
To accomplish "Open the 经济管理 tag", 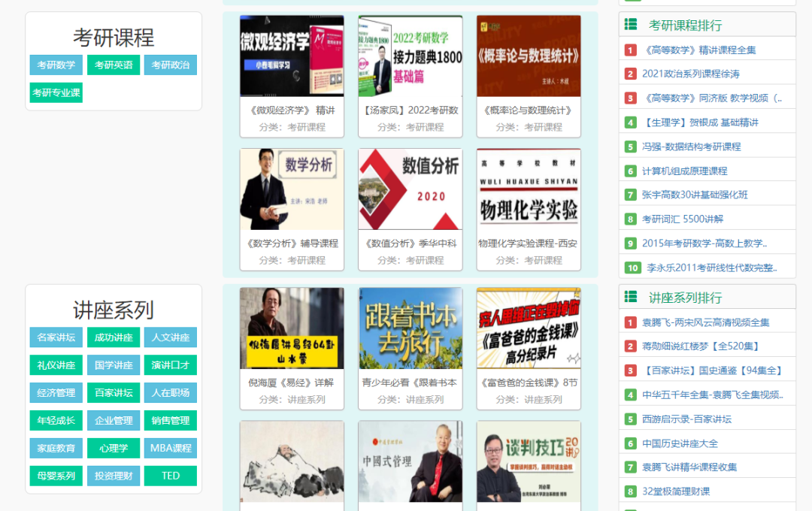I will [56, 393].
